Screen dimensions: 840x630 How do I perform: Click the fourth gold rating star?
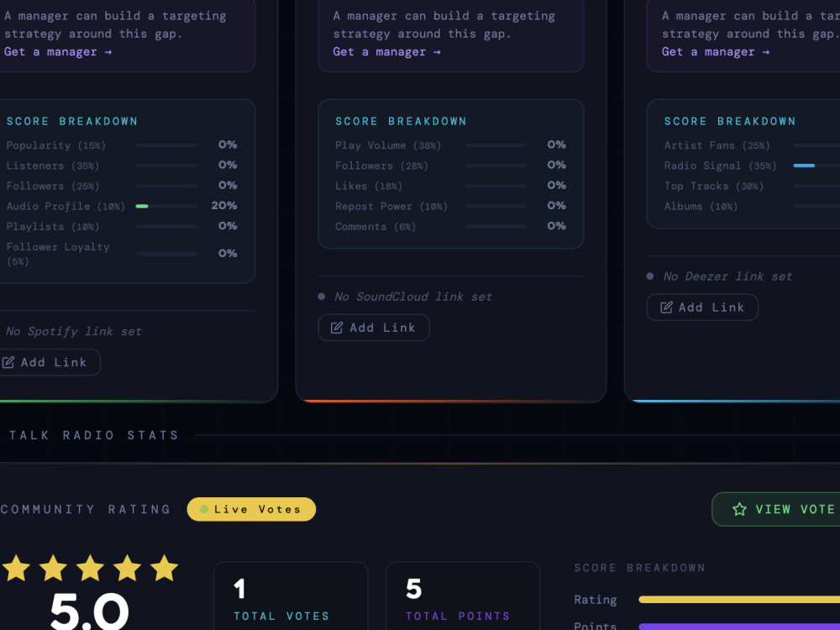coord(127,569)
